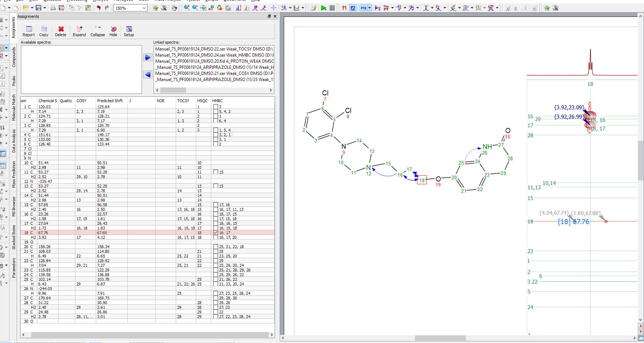Click the Print icon in toolbar
Screen dimensions: 644x343
click(x=53, y=8)
